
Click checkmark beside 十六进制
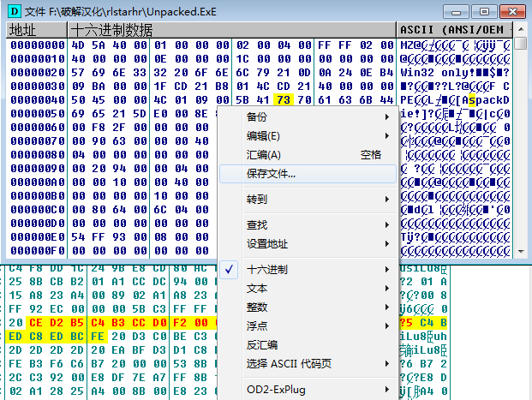(x=229, y=270)
